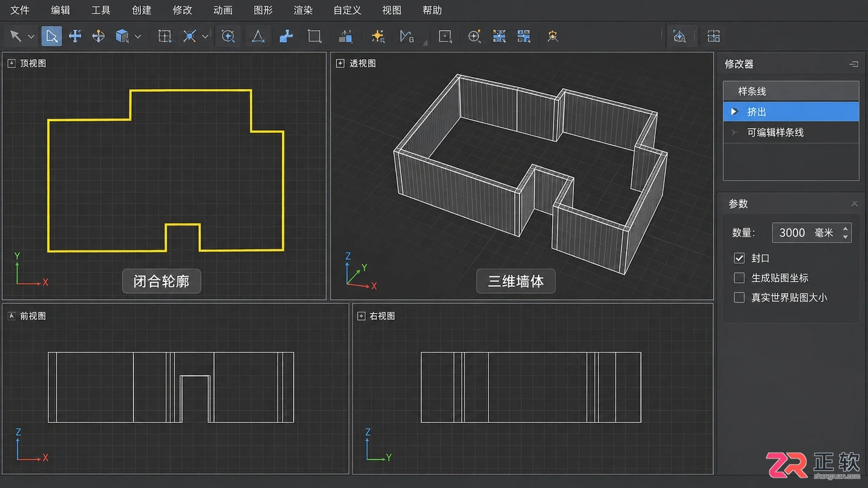Viewport: 868px width, 488px height.
Task: Increase 数量 with the spinner up arrow
Action: [846, 228]
